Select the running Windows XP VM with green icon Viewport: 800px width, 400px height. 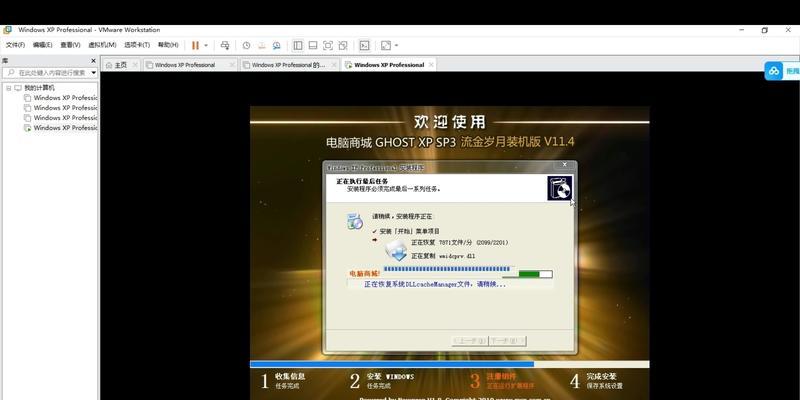(61, 128)
